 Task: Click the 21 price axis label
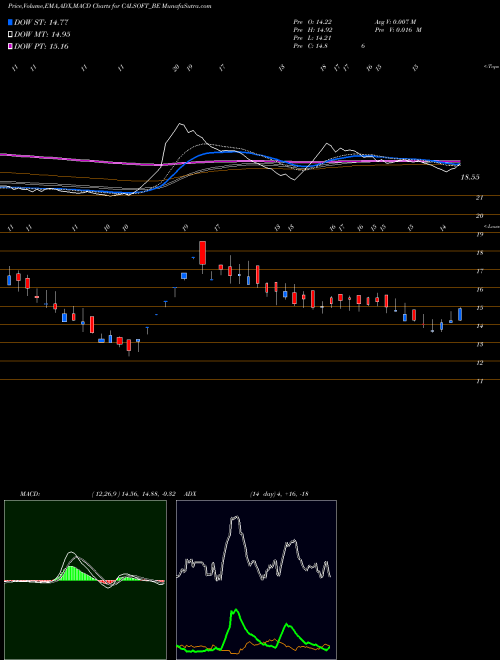(x=479, y=197)
